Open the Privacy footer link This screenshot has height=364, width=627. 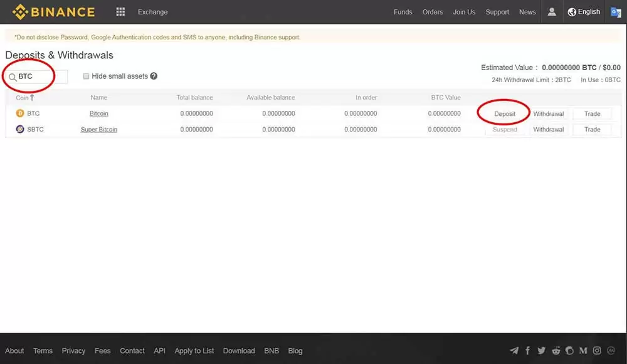[x=73, y=351]
